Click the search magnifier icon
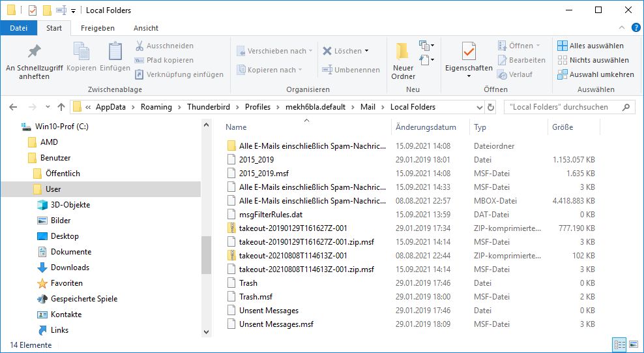This screenshot has height=353, width=644. (626, 107)
